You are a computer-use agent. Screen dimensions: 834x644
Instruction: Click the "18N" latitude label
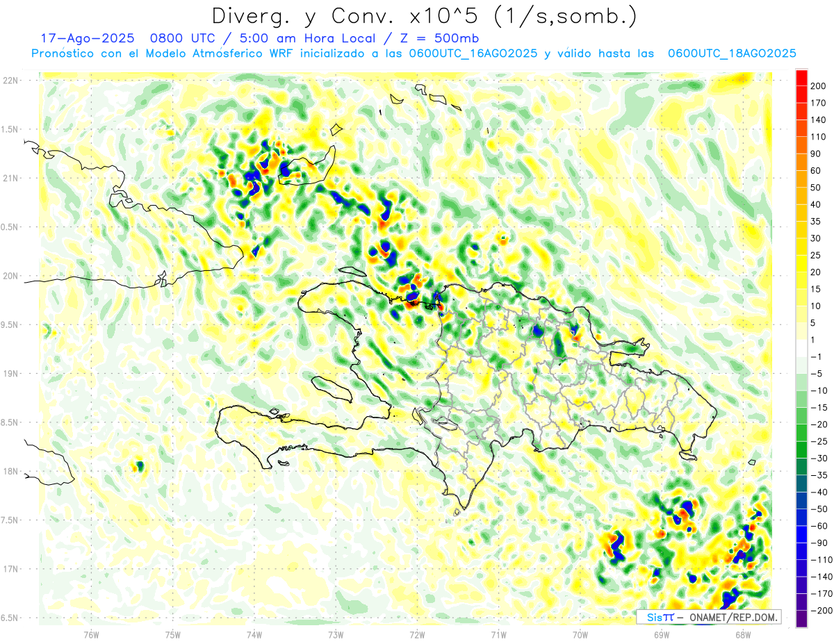click(11, 471)
